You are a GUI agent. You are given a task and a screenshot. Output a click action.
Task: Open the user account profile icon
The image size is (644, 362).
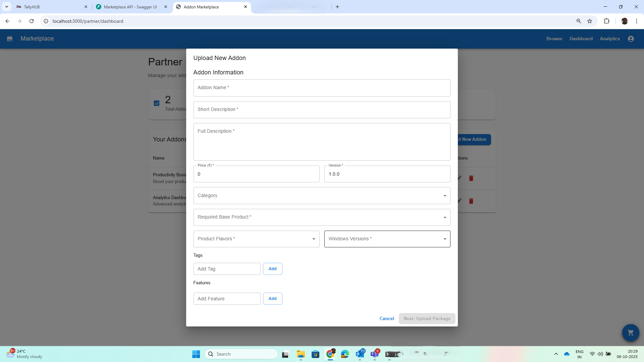point(631,39)
